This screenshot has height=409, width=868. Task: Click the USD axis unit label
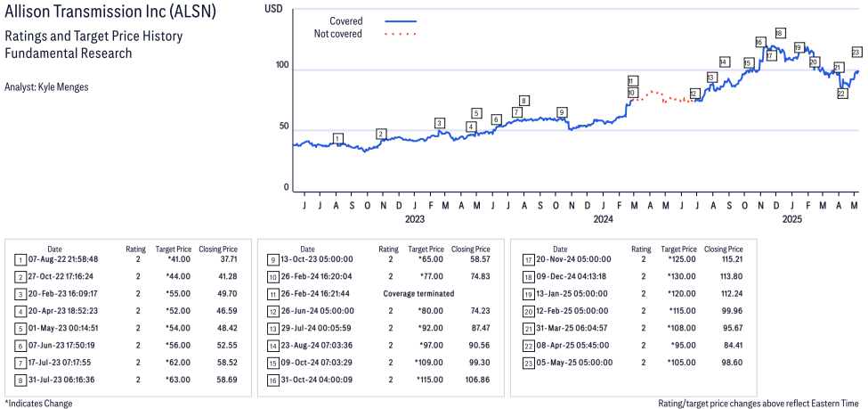(x=273, y=8)
